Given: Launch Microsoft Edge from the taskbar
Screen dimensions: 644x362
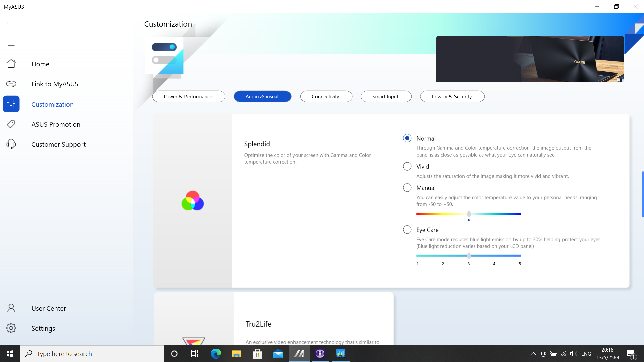Looking at the screenshot, I should coord(216,354).
